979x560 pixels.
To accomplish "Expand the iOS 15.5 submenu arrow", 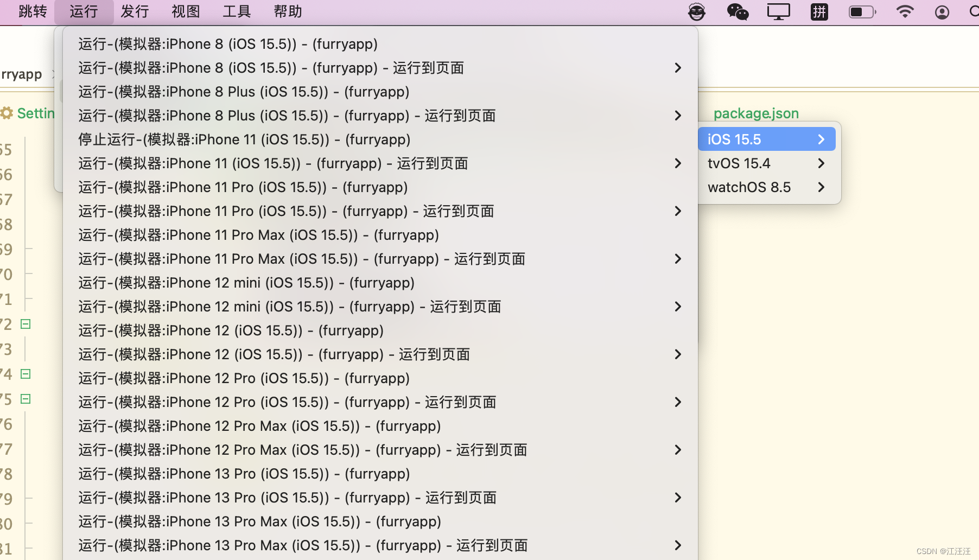I will point(821,139).
